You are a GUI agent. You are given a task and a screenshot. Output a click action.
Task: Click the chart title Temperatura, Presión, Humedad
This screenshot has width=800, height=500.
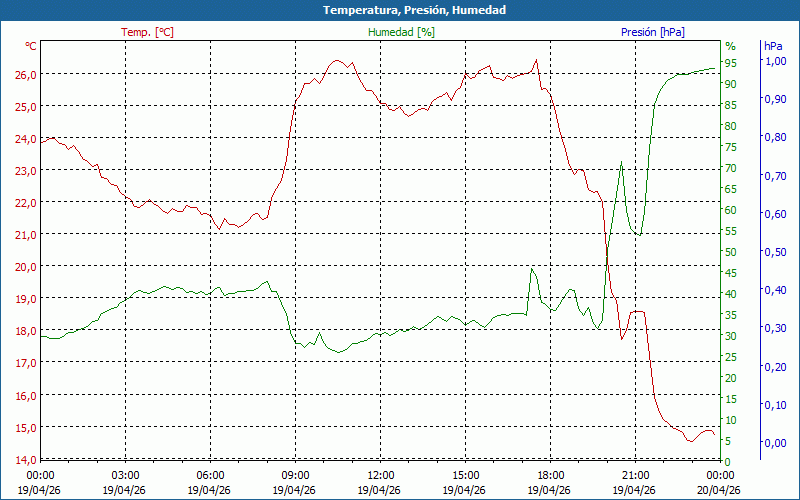click(x=400, y=10)
